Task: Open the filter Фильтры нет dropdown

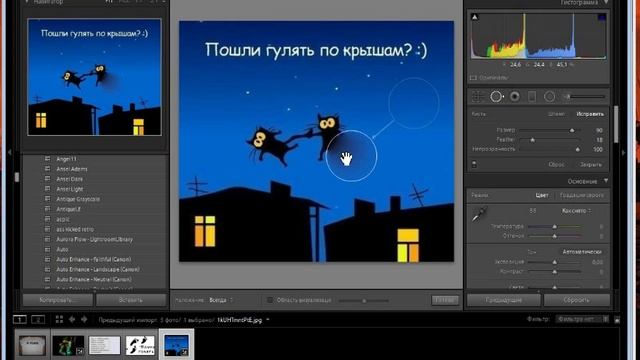Action: [x=583, y=319]
